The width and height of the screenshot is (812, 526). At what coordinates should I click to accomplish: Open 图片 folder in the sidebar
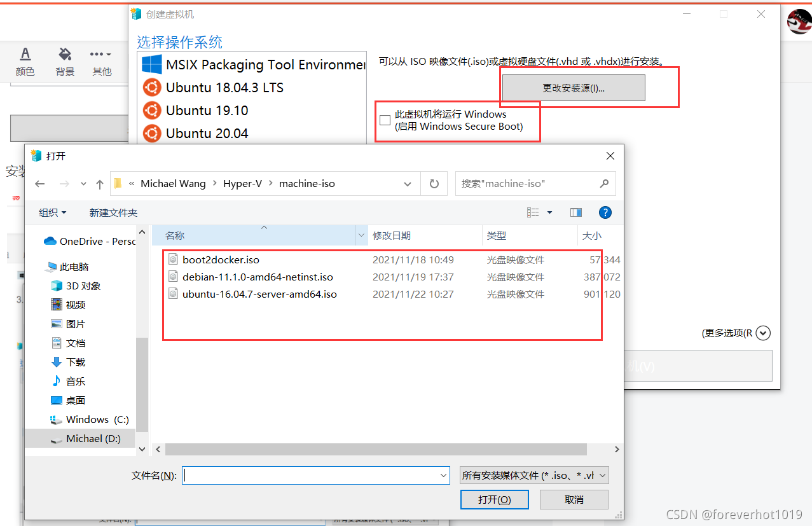(68, 324)
